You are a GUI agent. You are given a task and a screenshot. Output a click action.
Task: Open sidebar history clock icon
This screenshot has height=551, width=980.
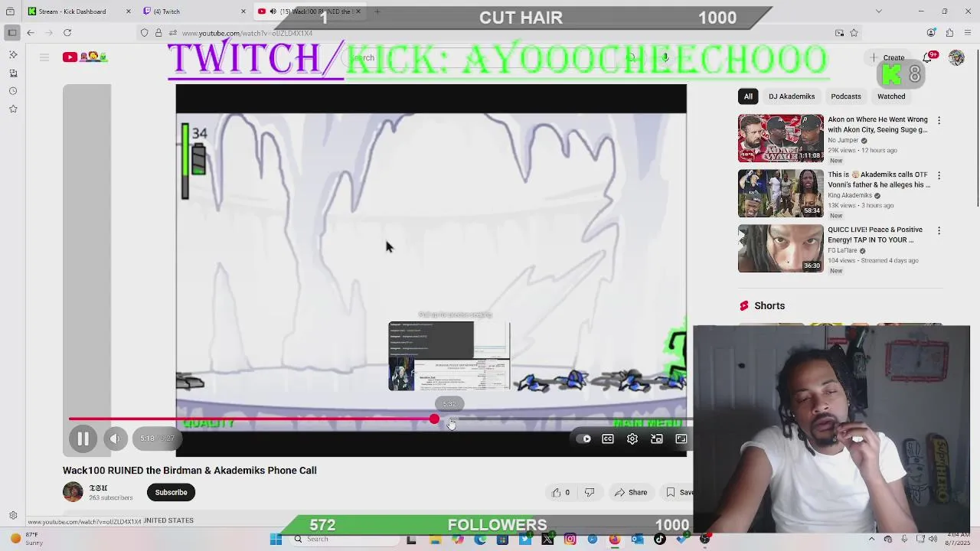point(13,91)
